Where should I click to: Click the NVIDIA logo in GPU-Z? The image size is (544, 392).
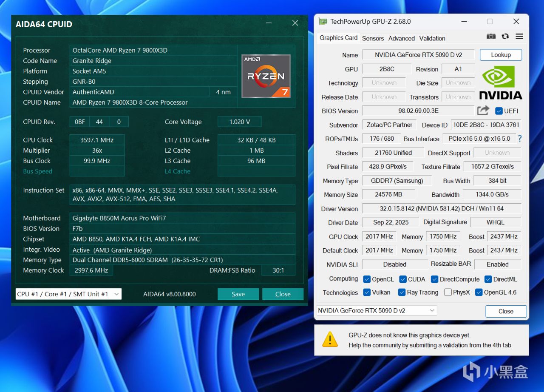point(501,82)
